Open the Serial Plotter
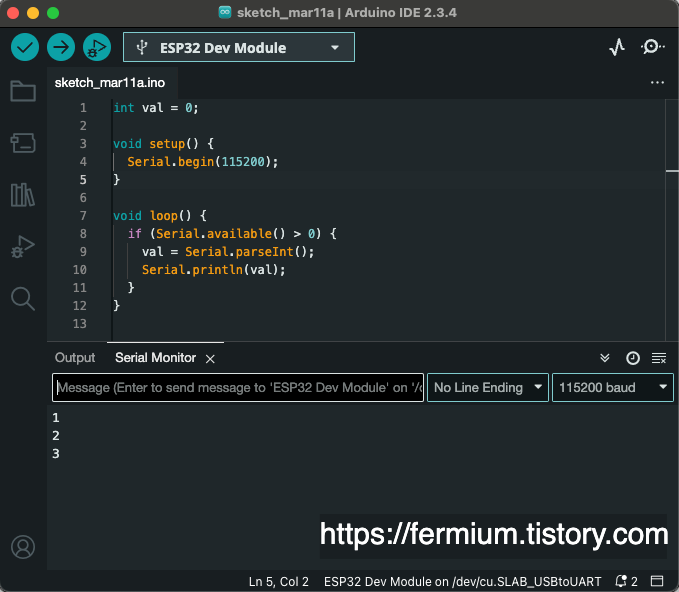679x592 pixels. (x=617, y=47)
